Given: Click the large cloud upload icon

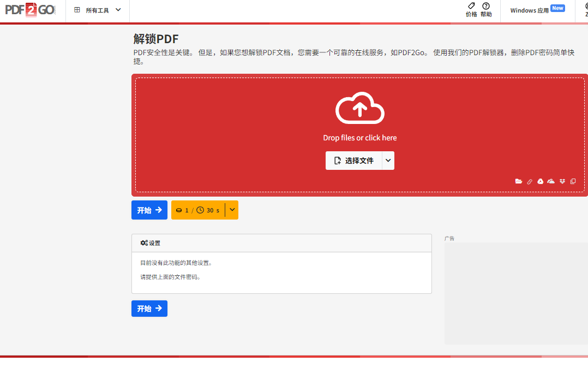Looking at the screenshot, I should [x=359, y=109].
